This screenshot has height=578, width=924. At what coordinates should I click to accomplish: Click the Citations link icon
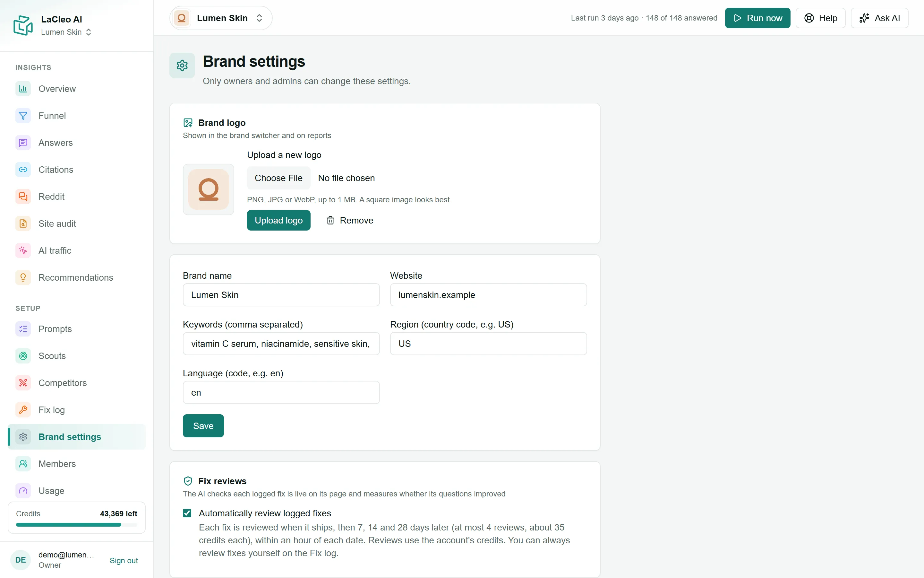pos(23,169)
